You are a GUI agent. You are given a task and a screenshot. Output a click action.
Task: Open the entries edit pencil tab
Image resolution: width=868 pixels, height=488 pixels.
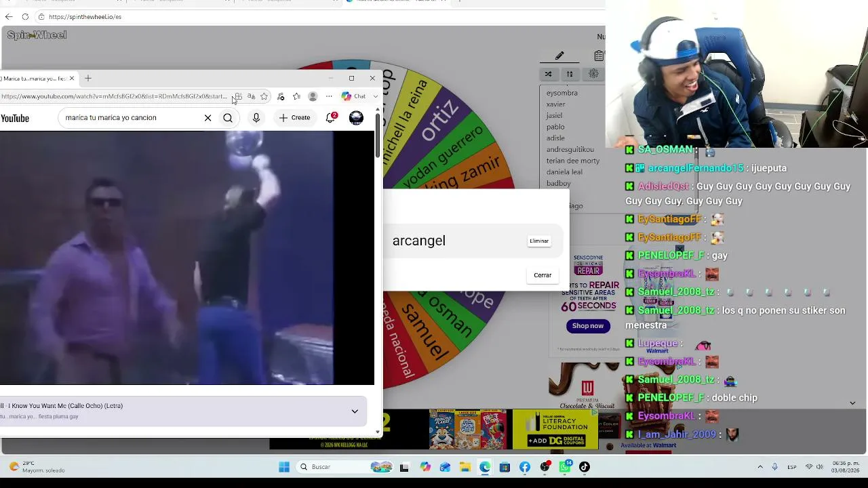(559, 56)
